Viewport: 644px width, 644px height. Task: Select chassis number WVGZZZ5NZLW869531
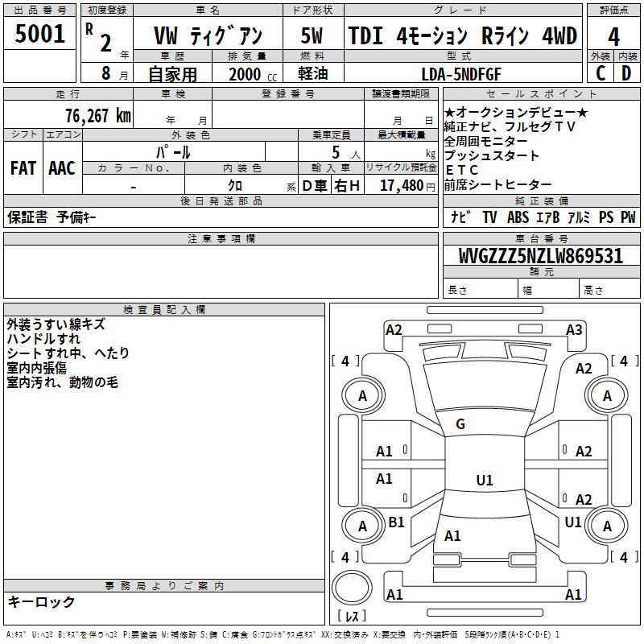[x=541, y=256]
